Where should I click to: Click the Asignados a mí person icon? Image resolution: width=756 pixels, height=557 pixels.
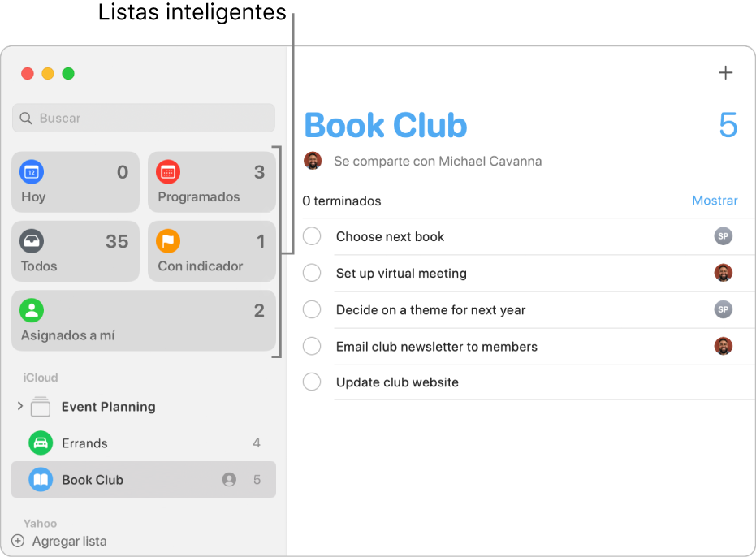click(31, 310)
